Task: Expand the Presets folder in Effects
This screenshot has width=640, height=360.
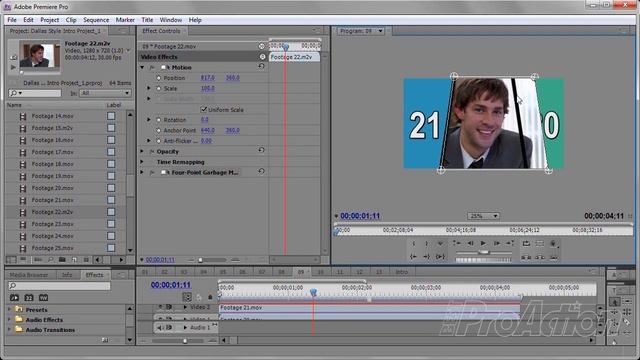Action: click(9, 309)
